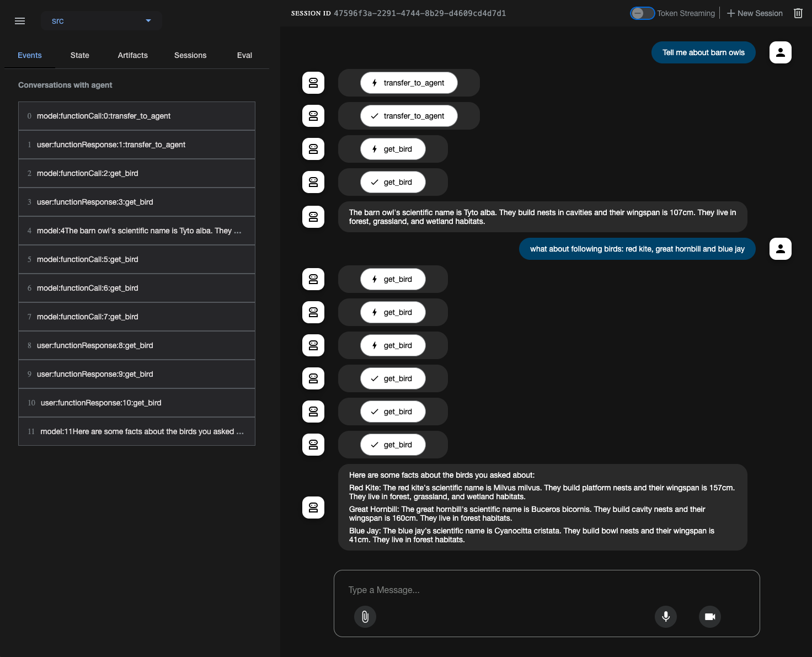Start video with the camera icon
Image resolution: width=812 pixels, height=657 pixels.
710,616
